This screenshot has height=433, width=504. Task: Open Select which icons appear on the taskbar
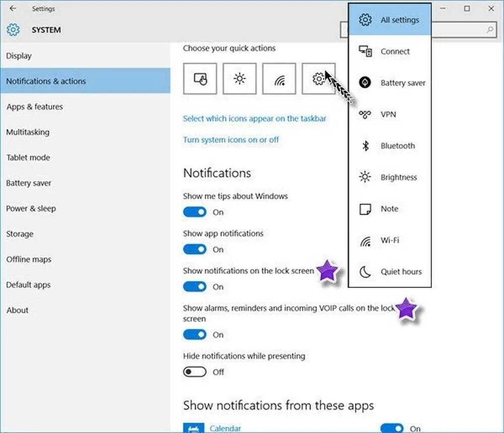point(254,118)
